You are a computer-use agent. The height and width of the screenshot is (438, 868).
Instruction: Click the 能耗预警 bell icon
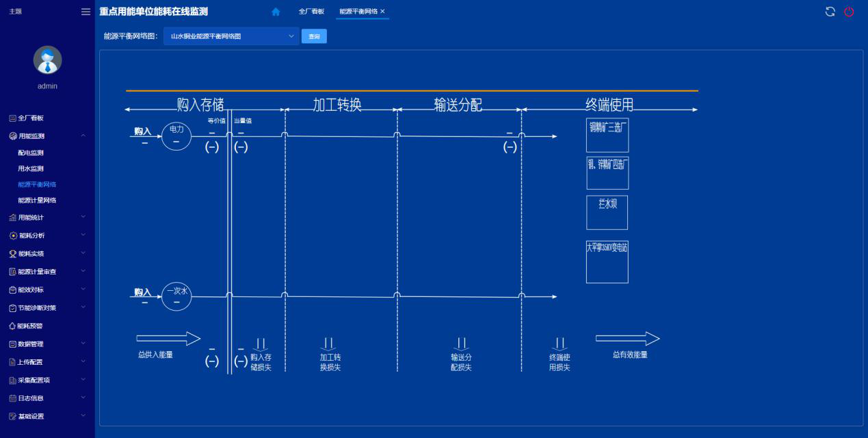click(12, 326)
